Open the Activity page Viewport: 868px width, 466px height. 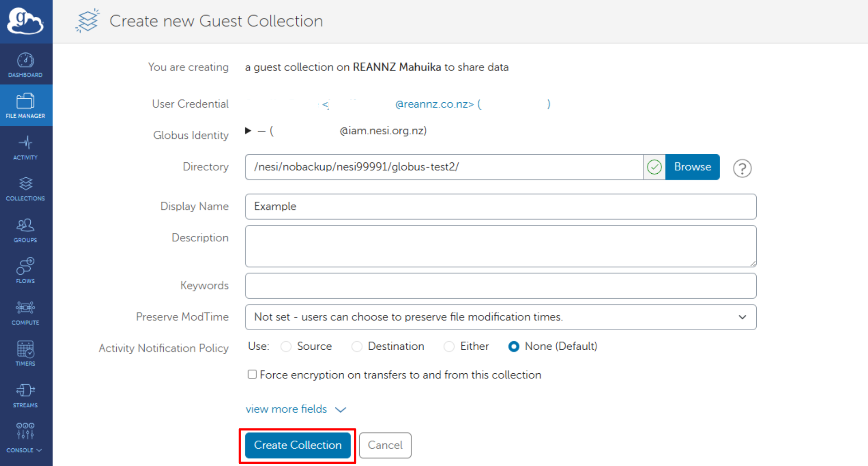26,147
